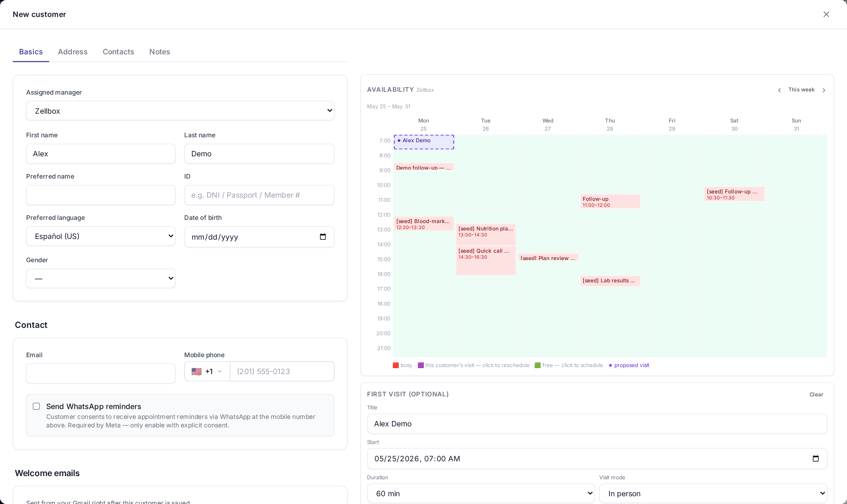The height and width of the screenshot is (504, 847).
Task: Open the Duration dropdown
Action: 481,493
